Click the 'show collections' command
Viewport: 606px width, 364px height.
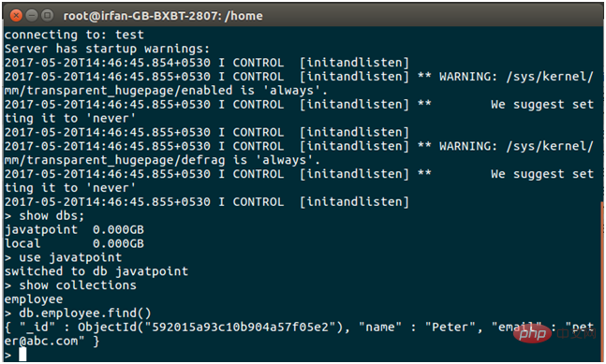[71, 285]
